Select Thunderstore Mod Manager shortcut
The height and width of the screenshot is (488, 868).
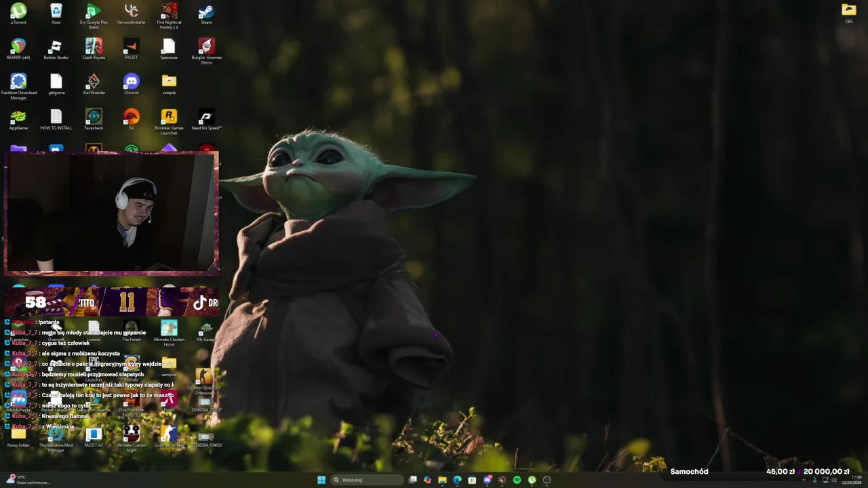pos(56,439)
